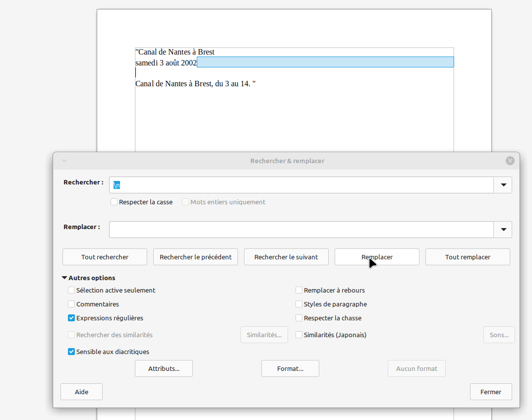The height and width of the screenshot is (420, 532).
Task: Click the highlighted selection in document
Action: pyautogui.click(x=325, y=62)
